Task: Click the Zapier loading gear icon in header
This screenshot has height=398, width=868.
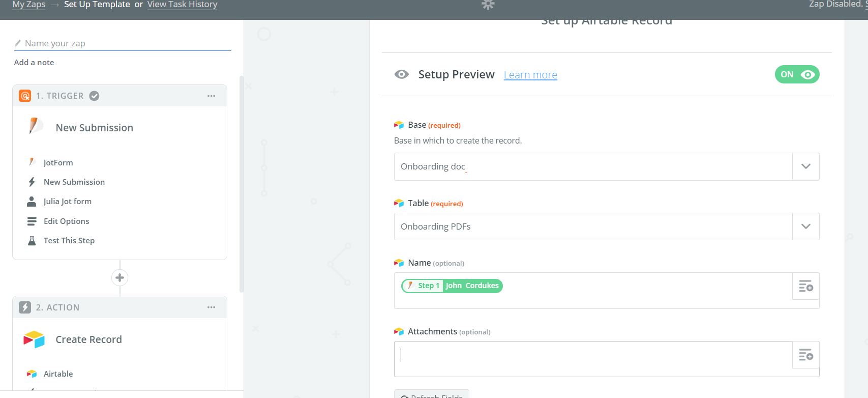Action: pos(488,5)
